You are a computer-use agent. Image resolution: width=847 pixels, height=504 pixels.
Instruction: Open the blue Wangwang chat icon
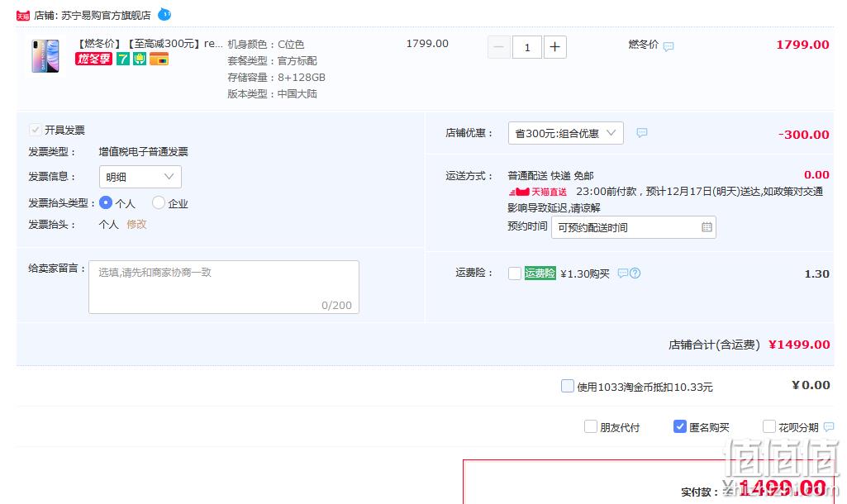pyautogui.click(x=164, y=15)
